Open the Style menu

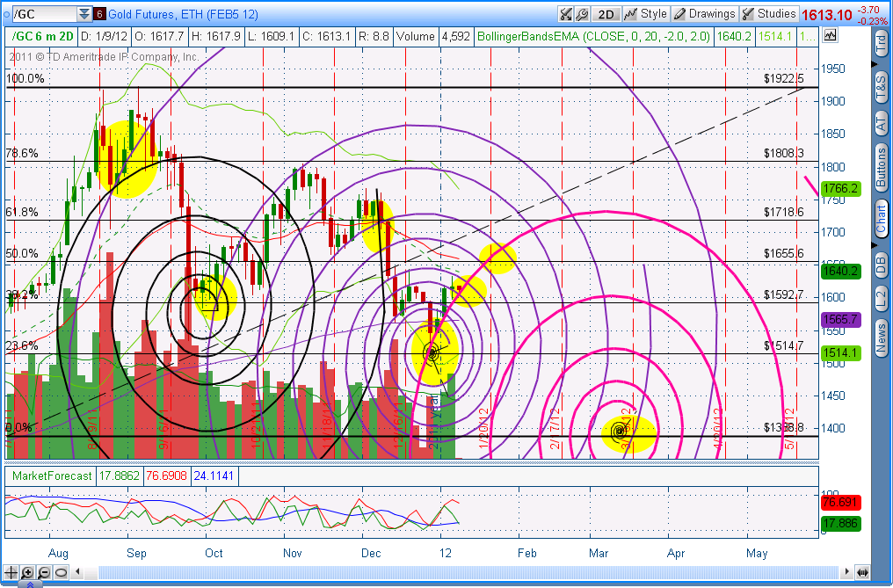point(646,14)
